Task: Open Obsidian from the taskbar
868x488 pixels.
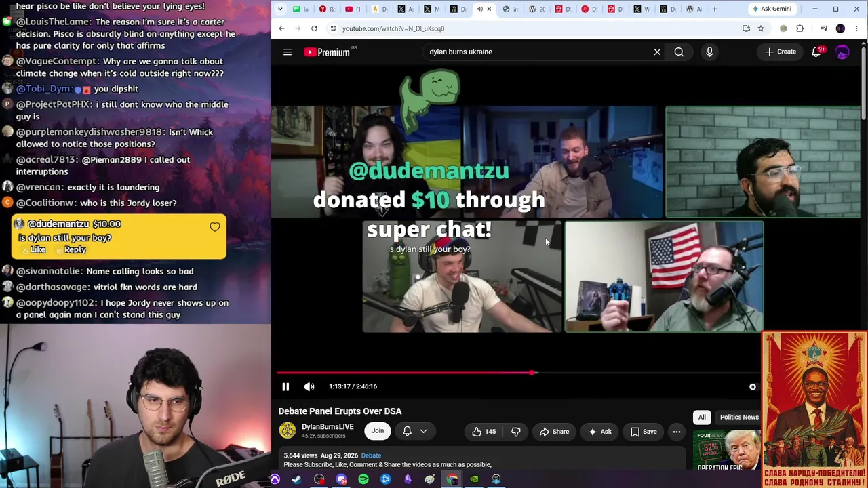Action: (408, 479)
